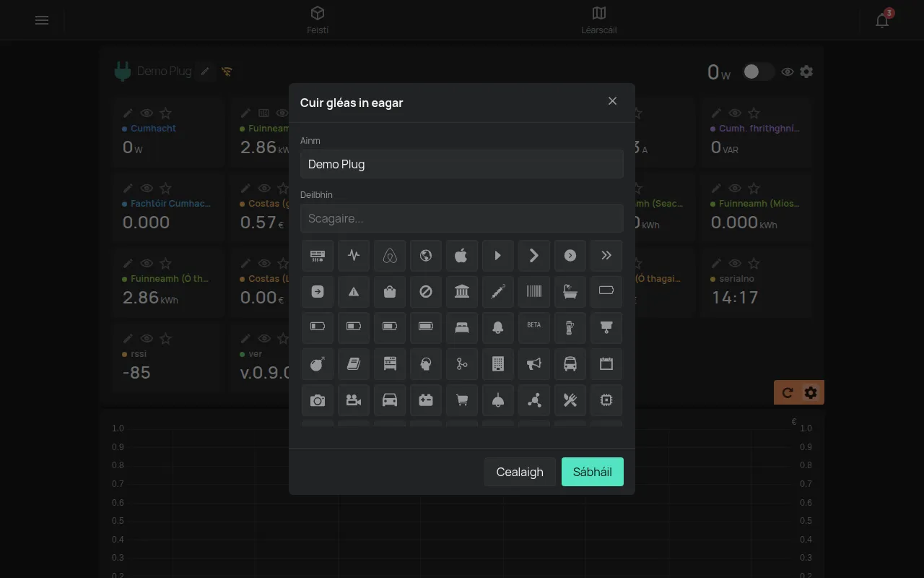Image resolution: width=924 pixels, height=578 pixels.
Task: Toggle Demo Plug device eye next to gear
Action: point(788,72)
